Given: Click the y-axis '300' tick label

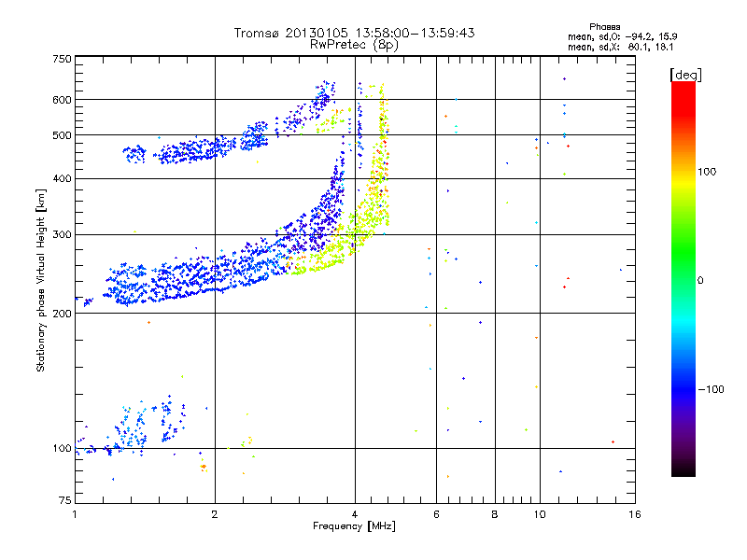Looking at the screenshot, I should coord(62,235).
